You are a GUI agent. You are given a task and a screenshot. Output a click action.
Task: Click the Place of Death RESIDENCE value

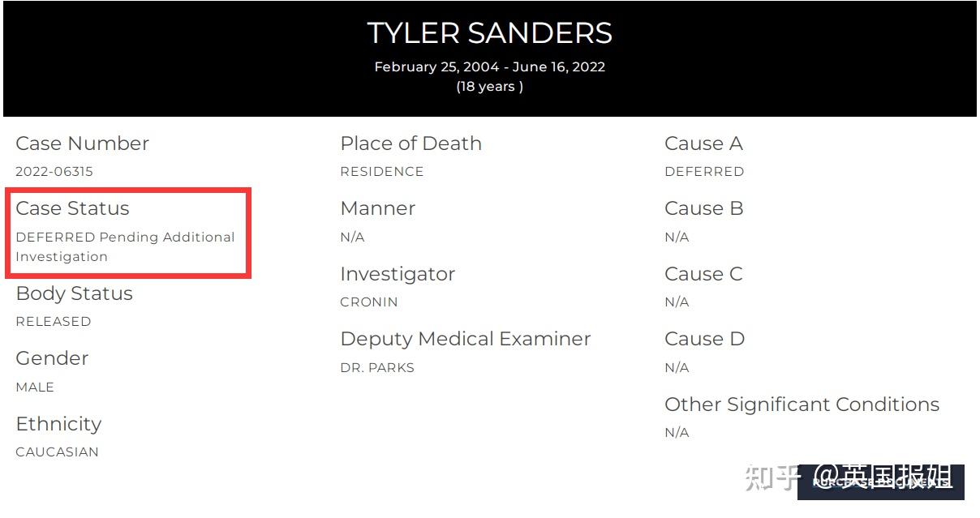(x=381, y=172)
